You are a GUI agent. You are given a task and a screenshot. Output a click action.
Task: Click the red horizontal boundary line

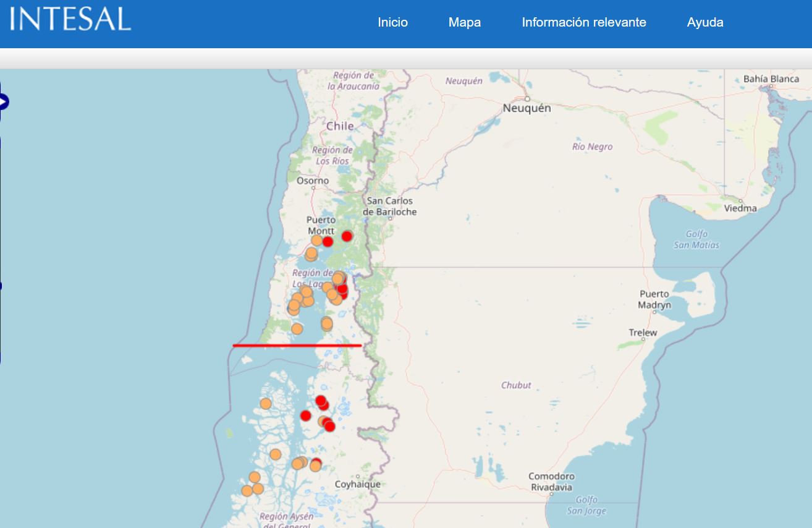pos(297,346)
